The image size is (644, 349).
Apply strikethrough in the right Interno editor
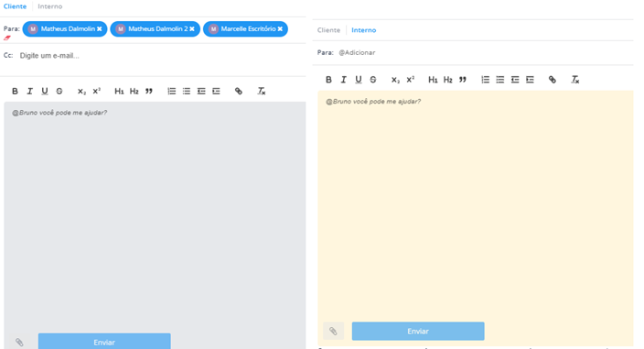(373, 80)
